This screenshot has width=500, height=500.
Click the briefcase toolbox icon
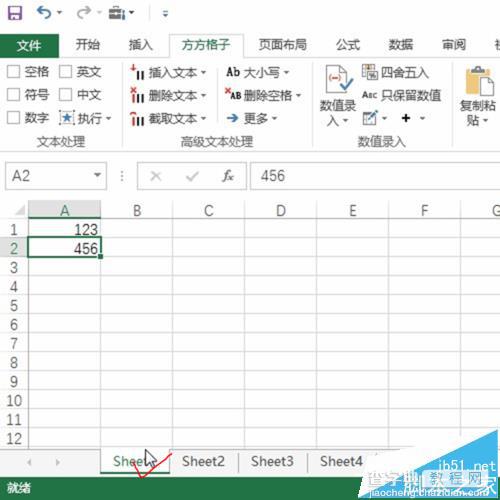tap(116, 13)
